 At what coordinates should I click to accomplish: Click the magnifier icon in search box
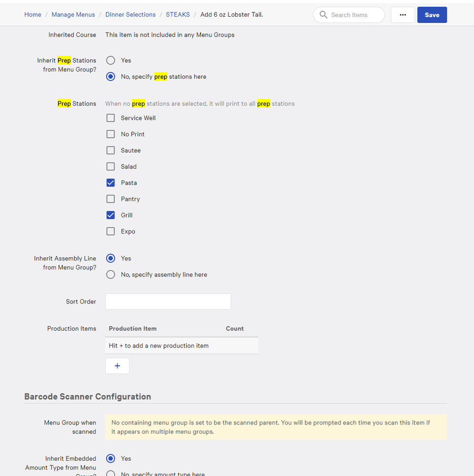coord(323,15)
